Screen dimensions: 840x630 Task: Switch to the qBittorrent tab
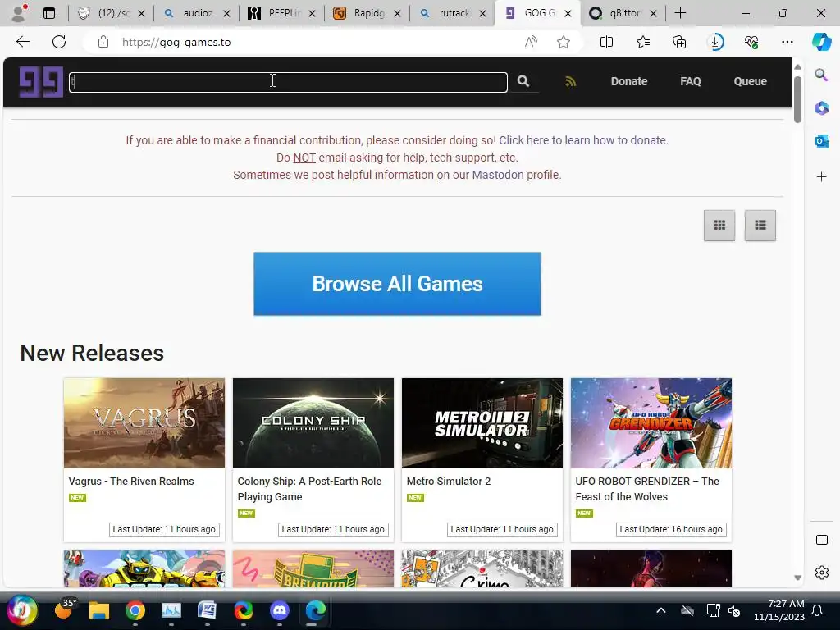tap(623, 13)
